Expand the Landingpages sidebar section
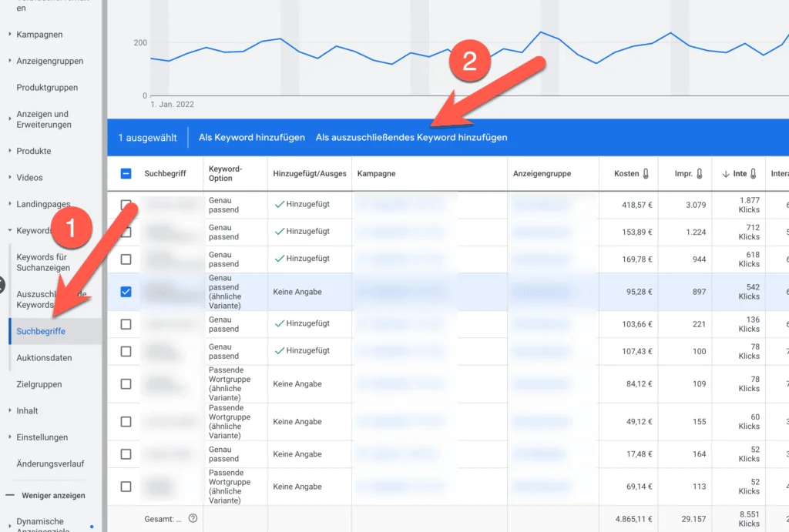 point(9,204)
